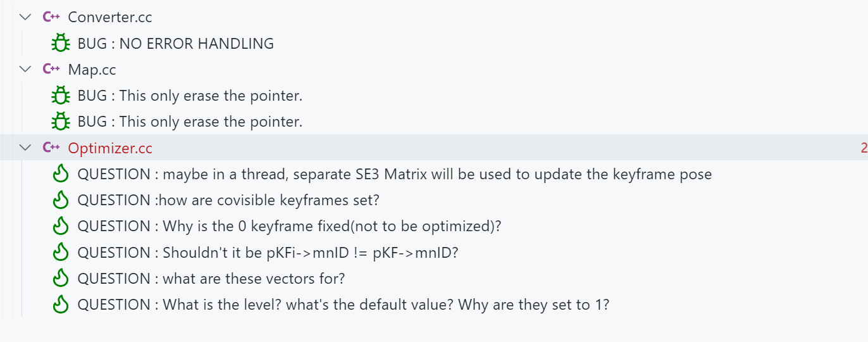Open 'what are these vectors for' question
Viewport: 868px width, 342px height.
pos(211,279)
